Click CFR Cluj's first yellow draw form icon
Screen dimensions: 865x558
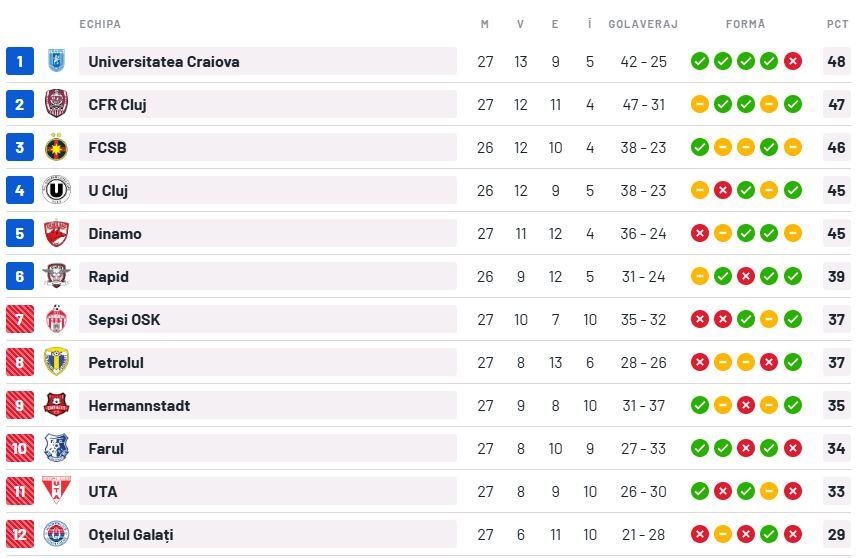[x=700, y=104]
